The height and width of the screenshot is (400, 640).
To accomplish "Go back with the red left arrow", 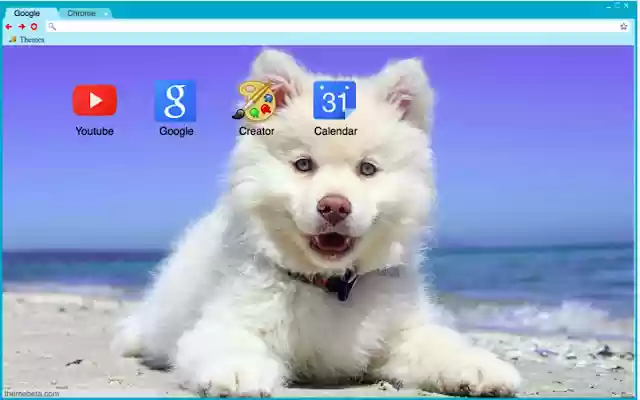I will tap(9, 27).
